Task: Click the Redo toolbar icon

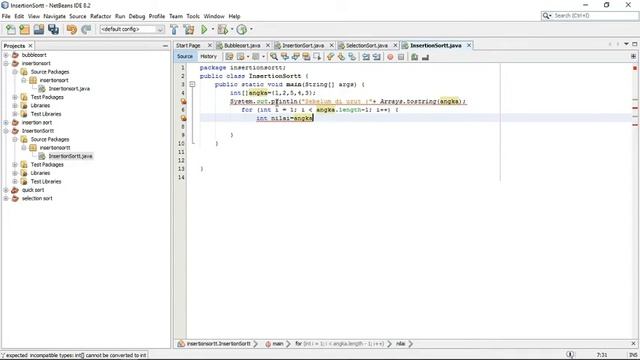Action: (86, 29)
